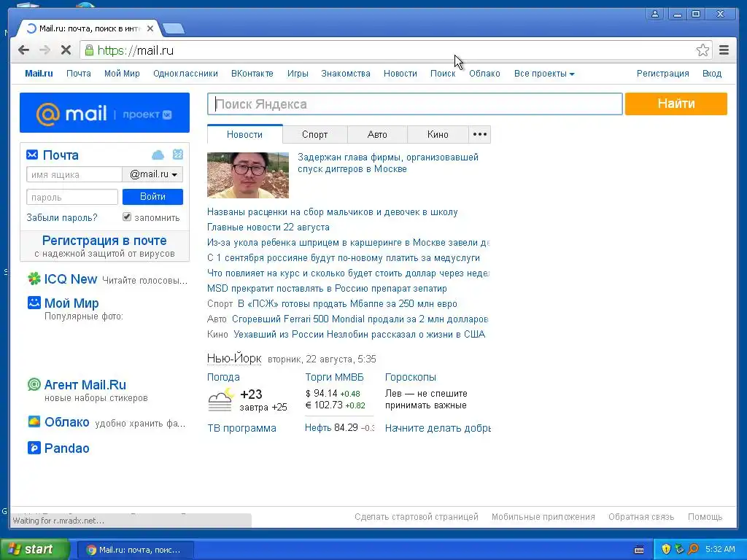Image resolution: width=747 pixels, height=560 pixels.
Task: Click the cloud icon in the Почта box
Action: pyautogui.click(x=158, y=155)
